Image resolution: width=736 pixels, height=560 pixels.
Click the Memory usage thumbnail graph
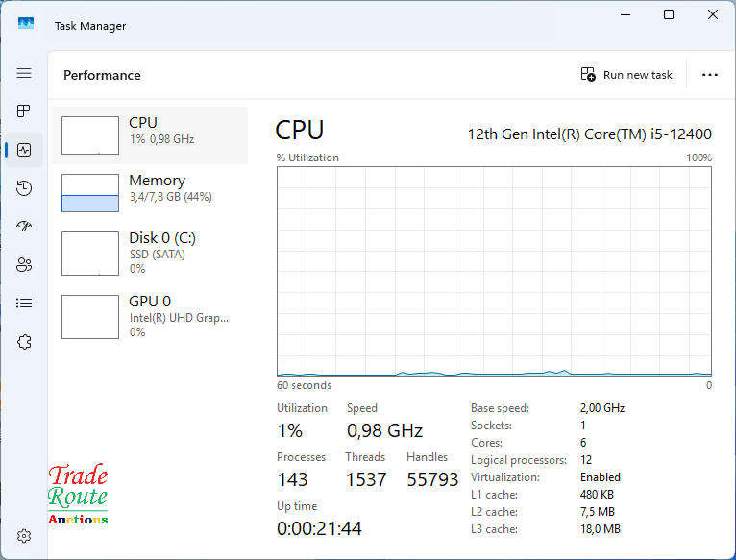point(90,192)
